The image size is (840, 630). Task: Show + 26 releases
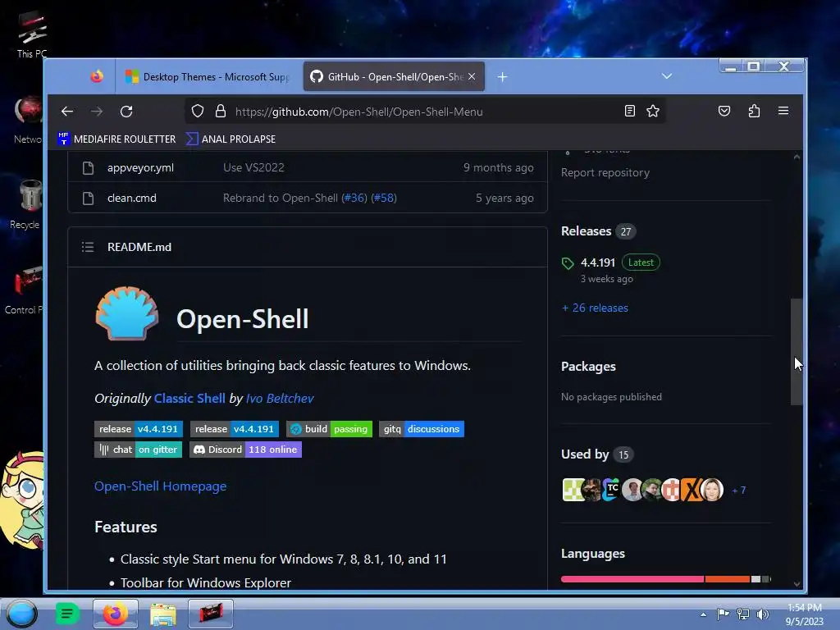[595, 308]
